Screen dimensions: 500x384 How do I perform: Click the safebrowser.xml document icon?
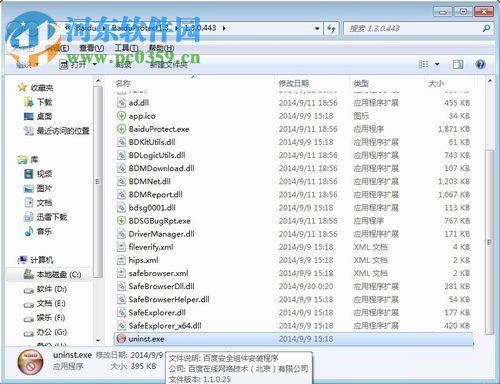[121, 273]
